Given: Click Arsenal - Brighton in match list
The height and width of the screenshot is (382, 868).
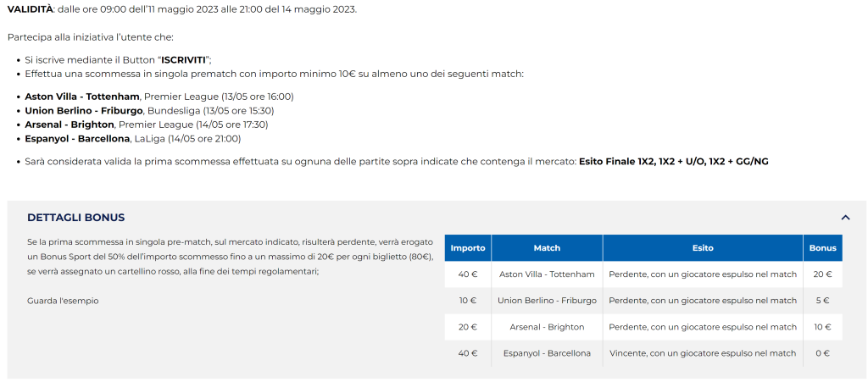Looking at the screenshot, I should pyautogui.click(x=70, y=125).
